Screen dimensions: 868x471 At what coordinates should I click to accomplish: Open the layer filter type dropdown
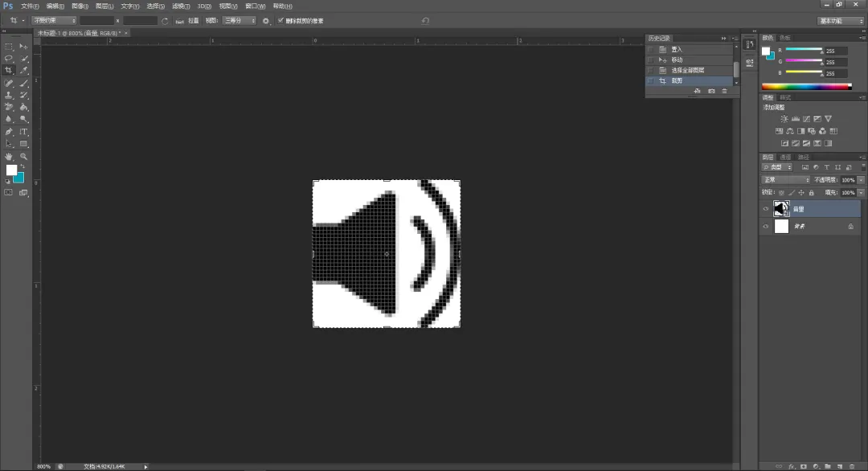(x=777, y=167)
